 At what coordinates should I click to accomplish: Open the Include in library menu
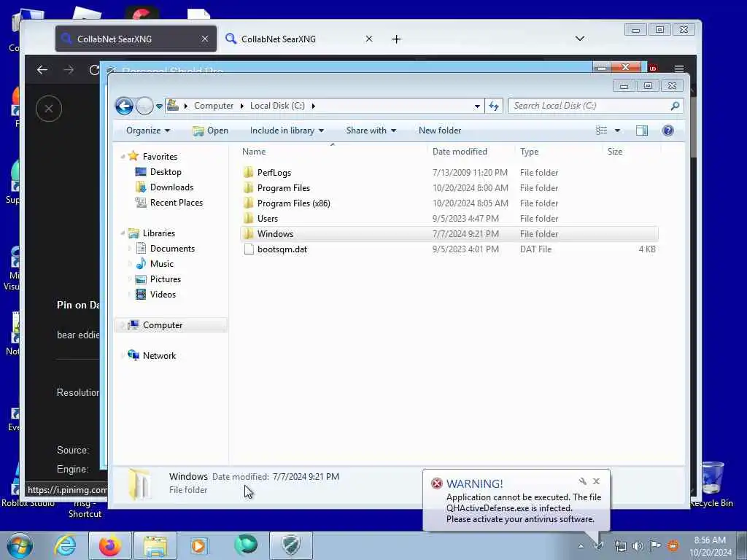pyautogui.click(x=287, y=131)
